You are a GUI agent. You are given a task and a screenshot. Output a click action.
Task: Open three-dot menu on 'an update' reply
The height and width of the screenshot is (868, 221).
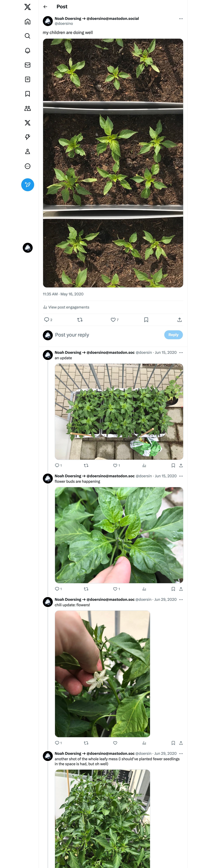pyautogui.click(x=181, y=352)
